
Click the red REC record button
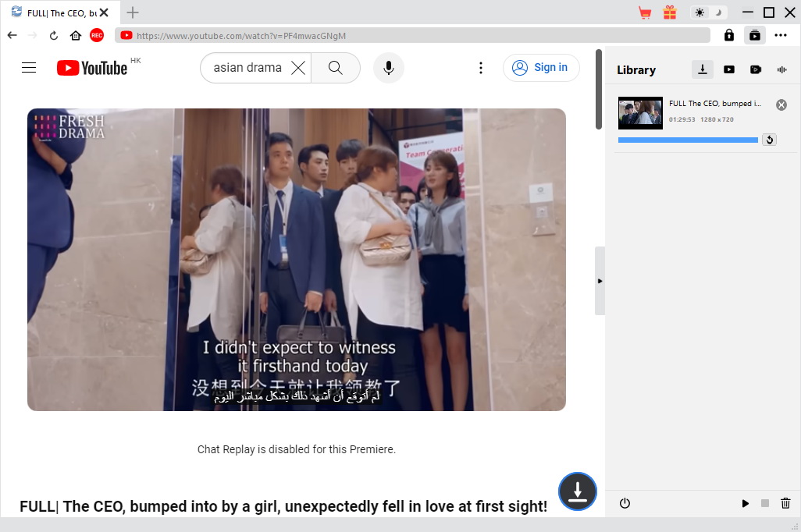click(97, 35)
